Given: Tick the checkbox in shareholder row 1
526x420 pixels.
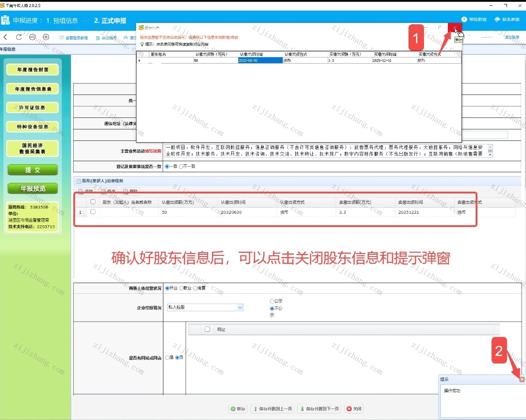Looking at the screenshot, I should point(93,212).
